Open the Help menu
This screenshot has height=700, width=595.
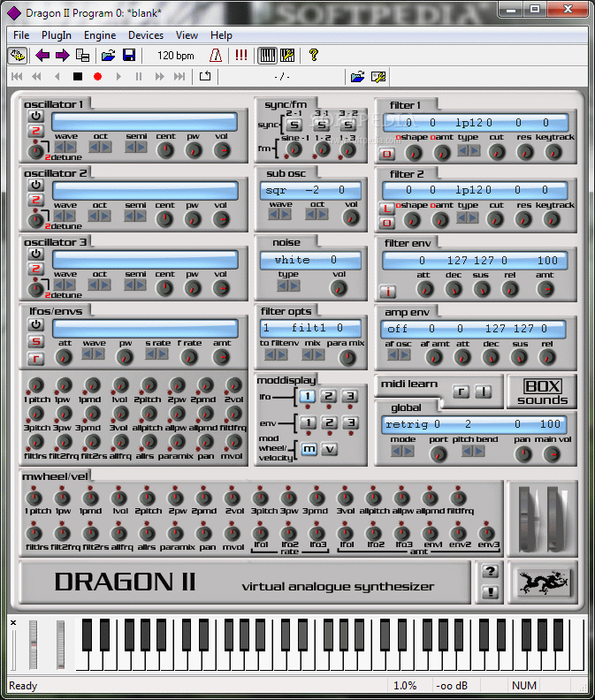(x=221, y=35)
